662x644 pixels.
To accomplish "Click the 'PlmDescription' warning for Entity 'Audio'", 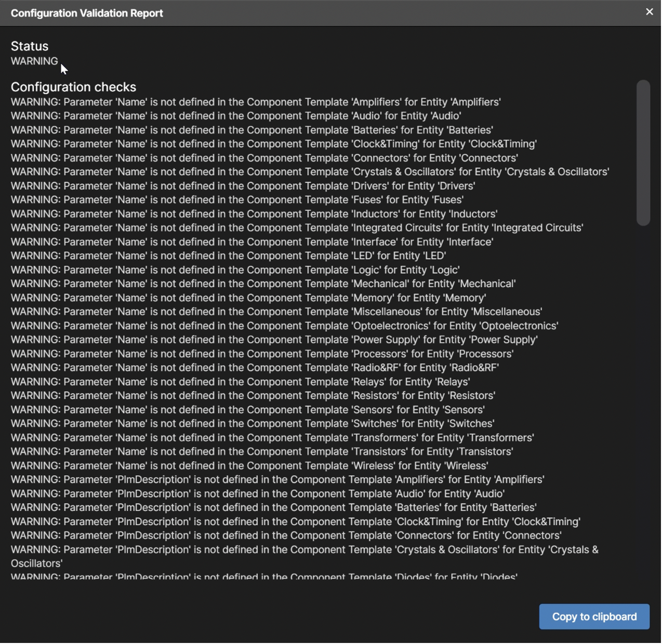I will (258, 494).
